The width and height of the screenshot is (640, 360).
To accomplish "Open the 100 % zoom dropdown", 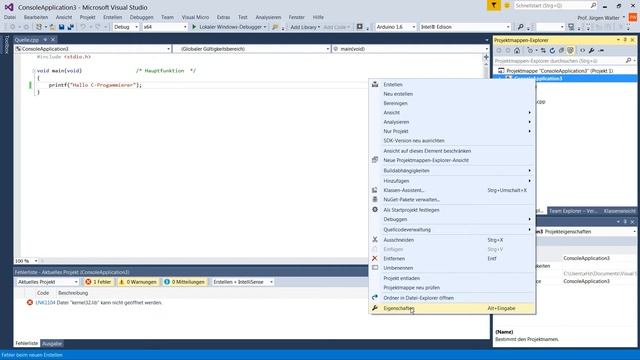I will pos(26,261).
